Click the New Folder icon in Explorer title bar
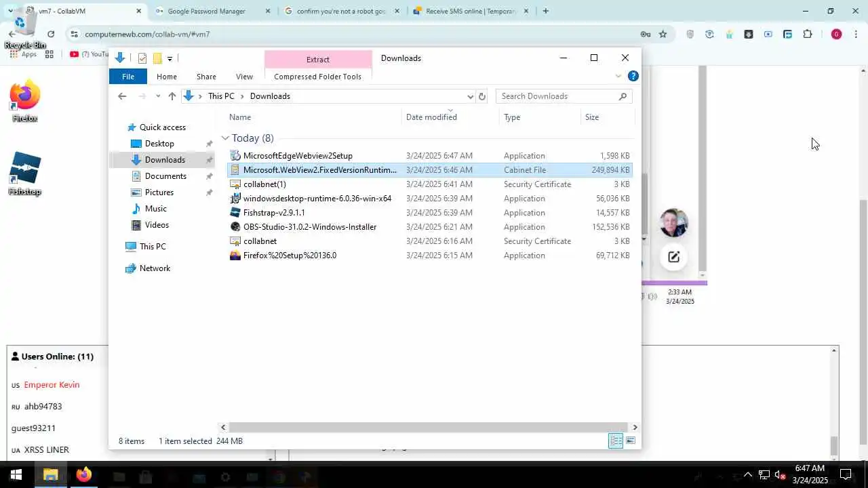The height and width of the screenshot is (488, 868). pyautogui.click(x=157, y=58)
